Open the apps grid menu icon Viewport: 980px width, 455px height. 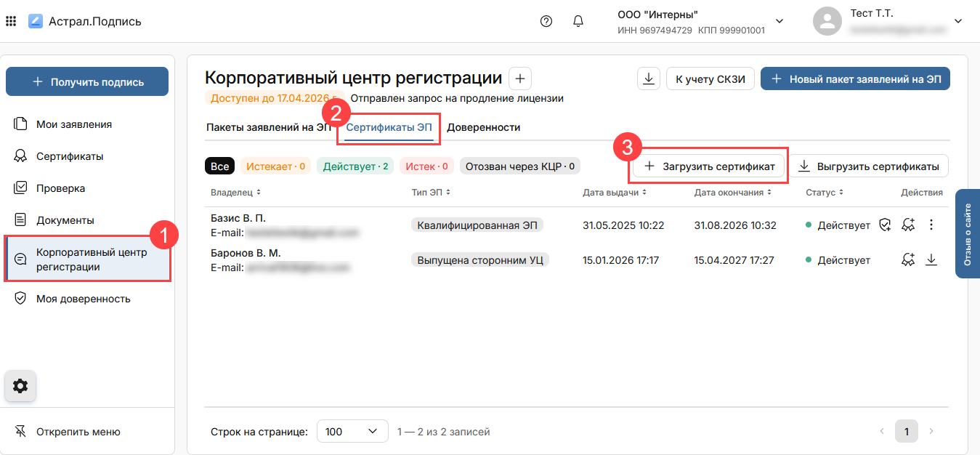[x=11, y=21]
